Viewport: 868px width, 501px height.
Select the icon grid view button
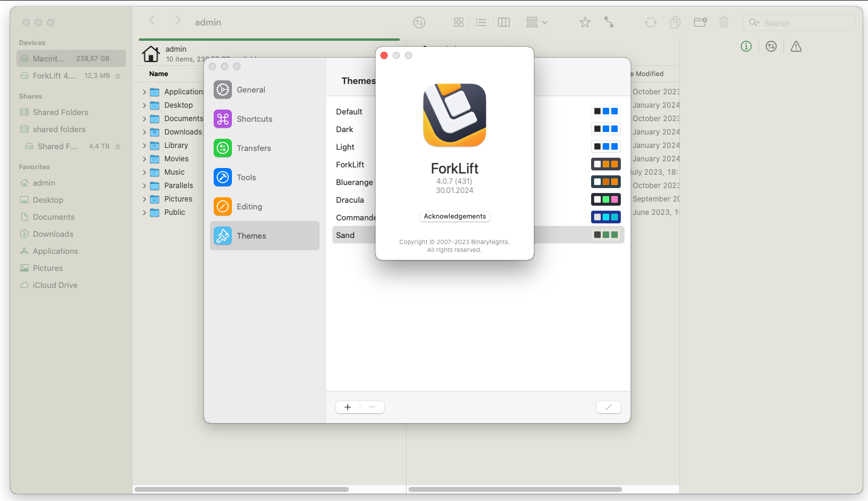pos(458,23)
